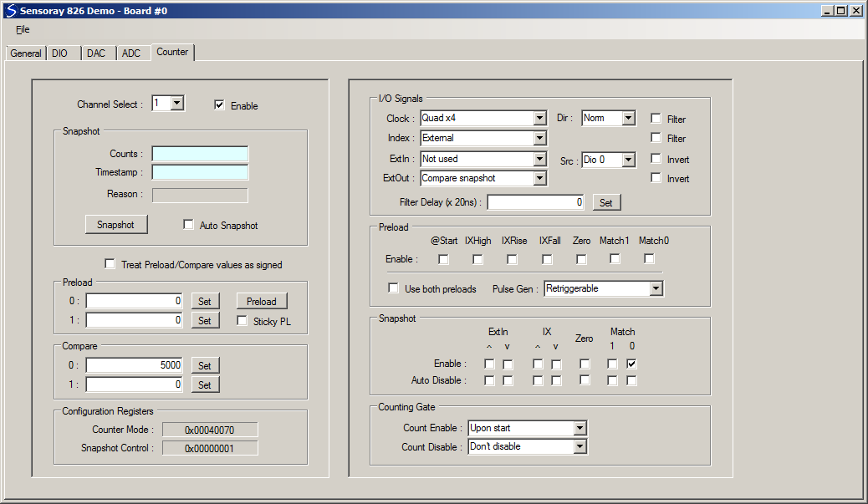Click the Snapshot Control value 0x00000001
This screenshot has width=868, height=504.
(210, 448)
